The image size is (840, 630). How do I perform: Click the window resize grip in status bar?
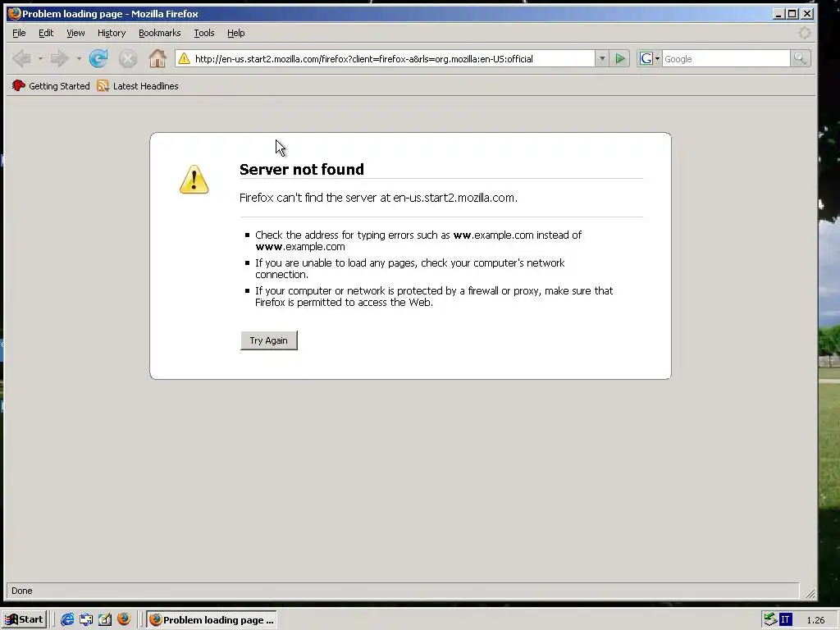tap(810, 593)
